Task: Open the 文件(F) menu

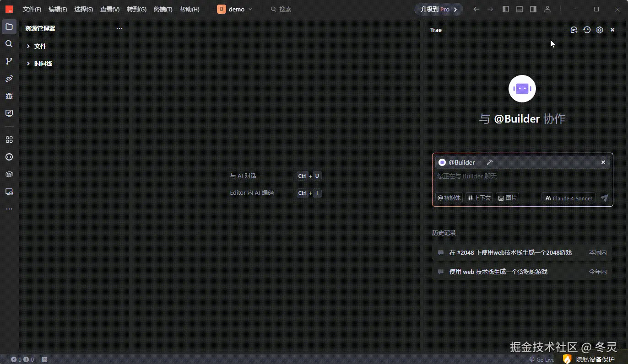Action: (32, 9)
